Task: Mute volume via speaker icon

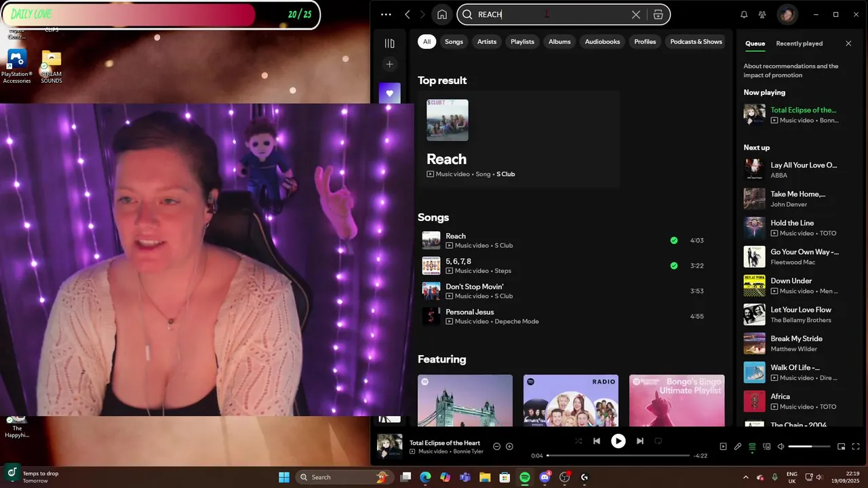Action: [781, 447]
